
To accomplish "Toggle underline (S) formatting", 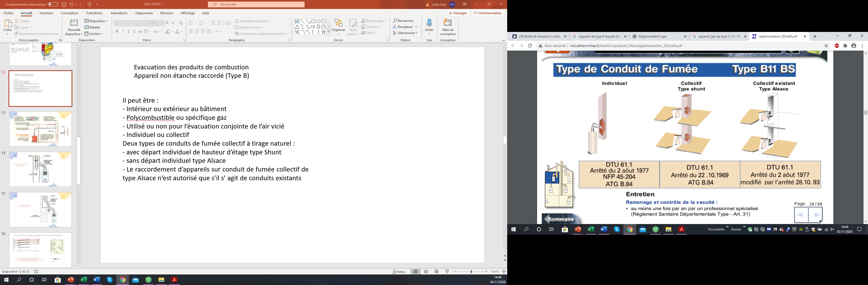I will point(128,31).
